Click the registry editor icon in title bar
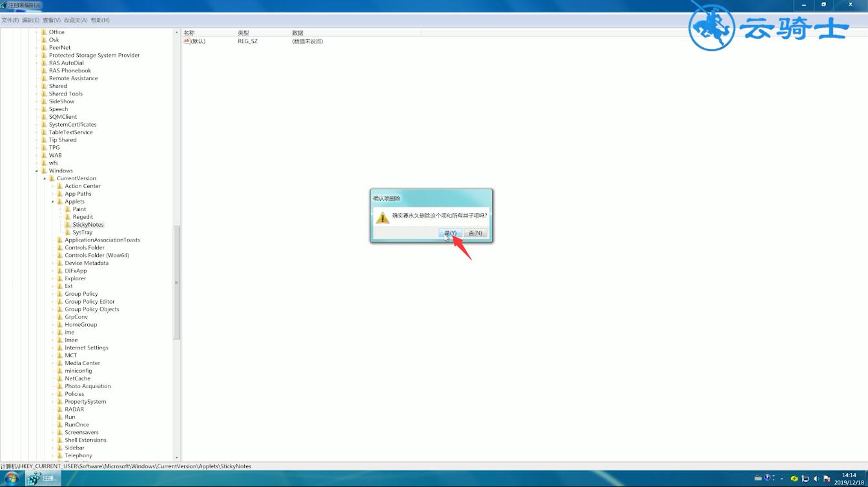 tap(4, 5)
